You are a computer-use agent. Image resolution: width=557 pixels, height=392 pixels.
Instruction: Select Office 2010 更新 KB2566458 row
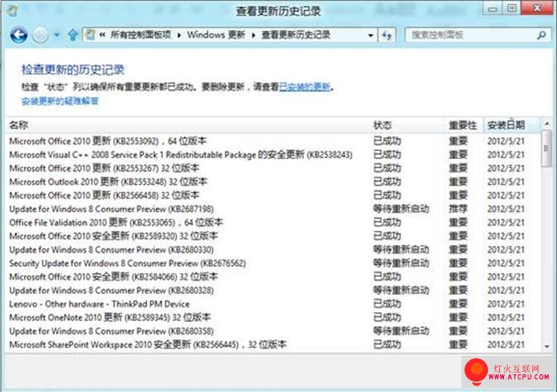[x=273, y=195]
